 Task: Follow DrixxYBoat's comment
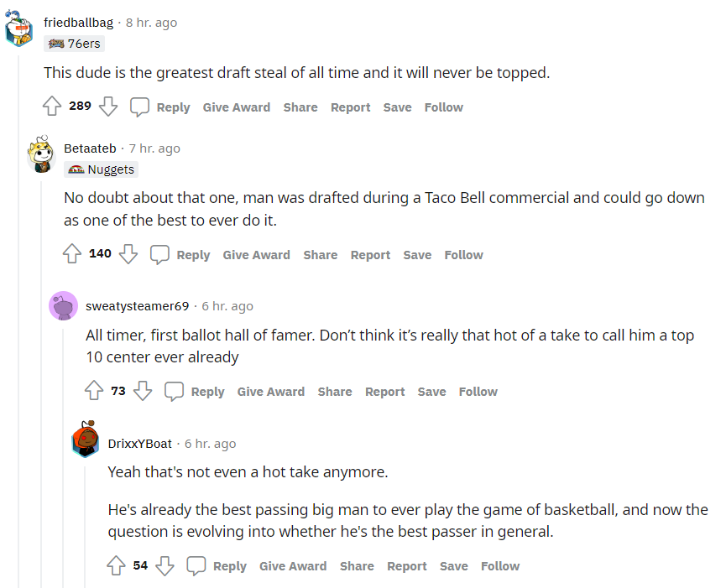(x=500, y=566)
